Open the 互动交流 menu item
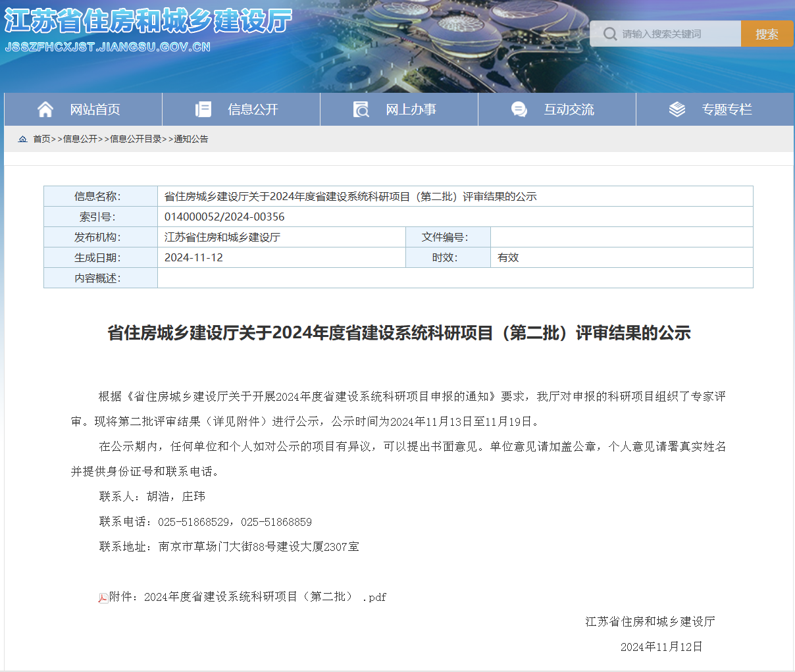The height and width of the screenshot is (672, 795). pos(557,109)
